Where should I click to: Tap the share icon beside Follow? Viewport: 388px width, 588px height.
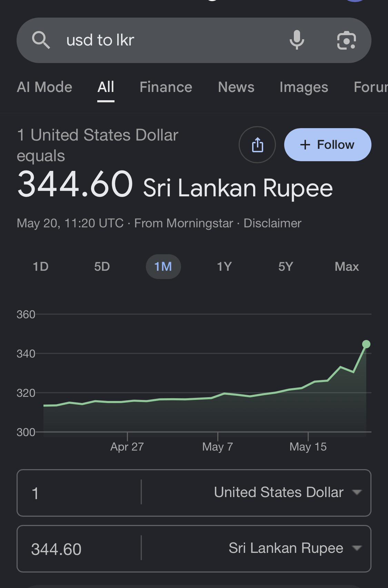pos(257,145)
